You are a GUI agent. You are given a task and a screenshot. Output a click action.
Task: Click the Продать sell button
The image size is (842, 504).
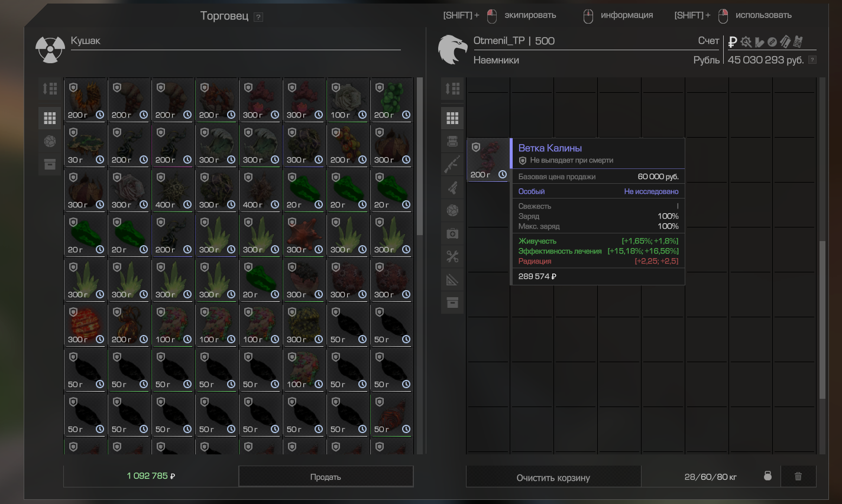pyautogui.click(x=326, y=476)
